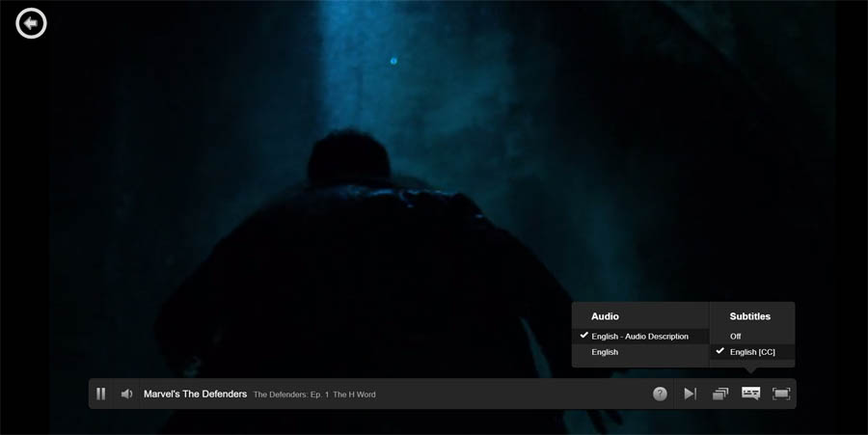Mute audio using the speaker icon

(x=126, y=394)
